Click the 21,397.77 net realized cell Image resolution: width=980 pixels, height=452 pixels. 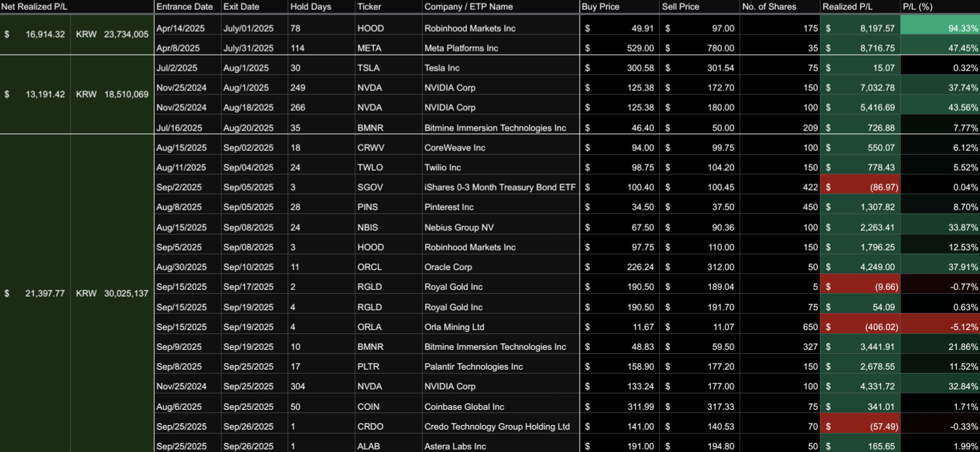tap(35, 293)
